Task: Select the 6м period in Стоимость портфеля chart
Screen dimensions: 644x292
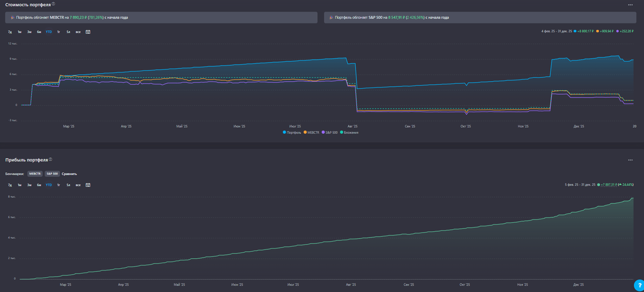Action: (39, 32)
